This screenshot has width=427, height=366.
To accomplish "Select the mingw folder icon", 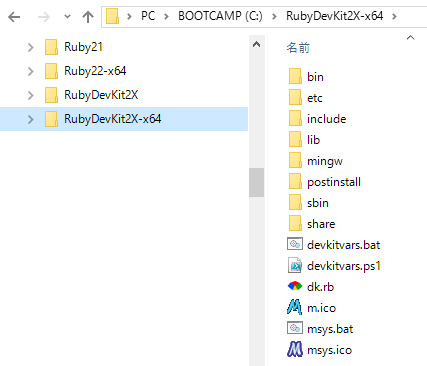I will (295, 161).
